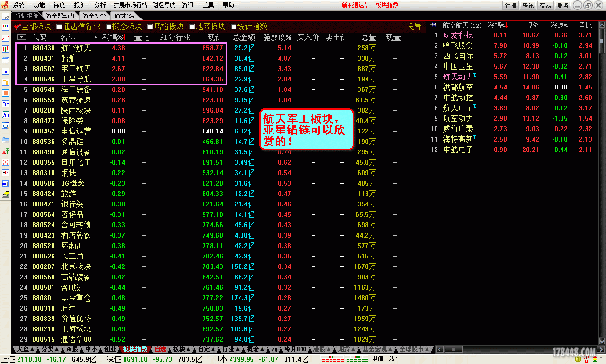This screenshot has height=364, width=606.
Task: Open the 系统 menu
Action: [x=19, y=5]
